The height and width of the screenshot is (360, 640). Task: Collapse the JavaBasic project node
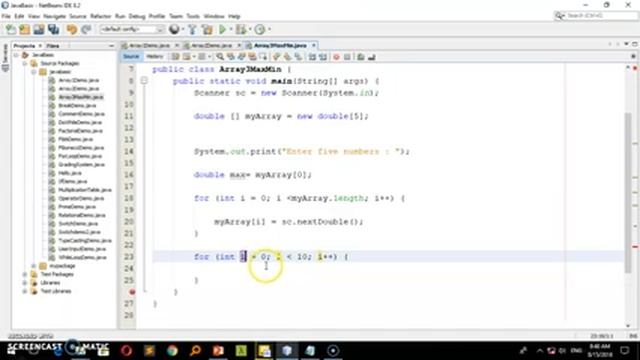pos(16,55)
